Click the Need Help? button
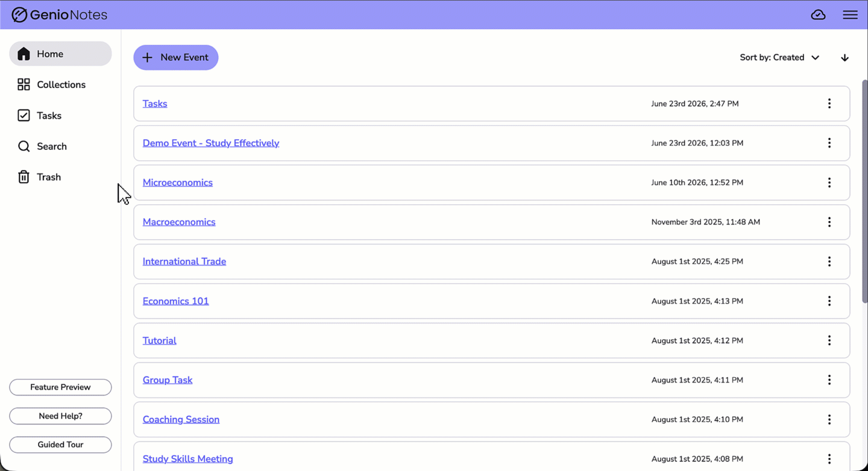 (x=60, y=416)
